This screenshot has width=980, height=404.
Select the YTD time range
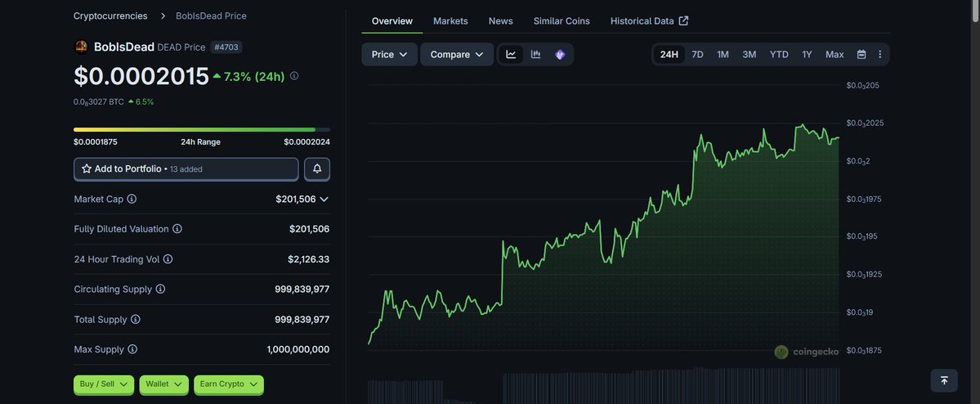(x=779, y=55)
